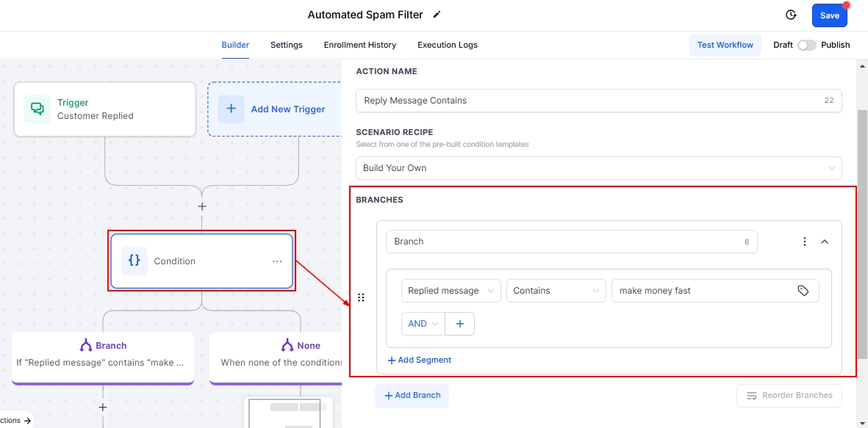The width and height of the screenshot is (868, 428).
Task: Open the branch three-dot options menu
Action: click(x=805, y=242)
